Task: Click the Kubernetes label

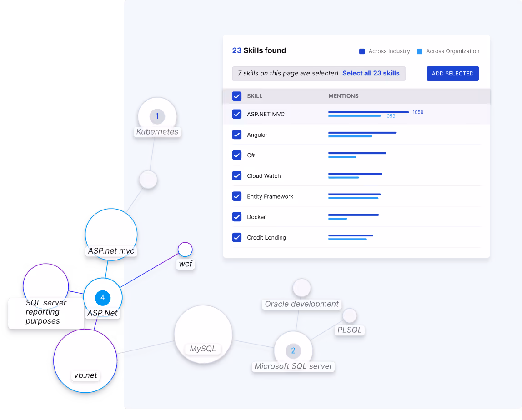Action: pos(157,132)
